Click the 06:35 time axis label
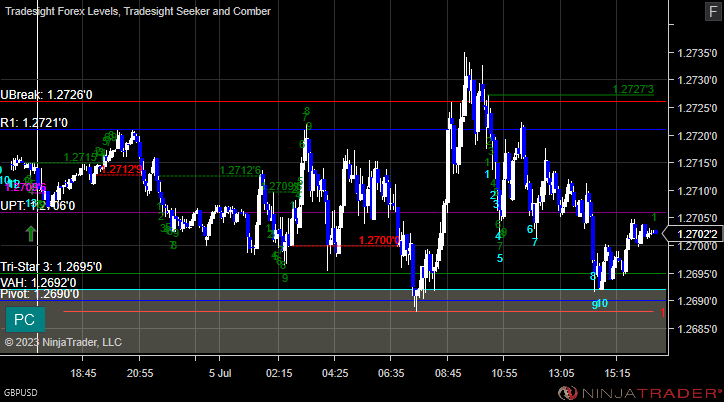The height and width of the screenshot is (402, 724). [391, 373]
